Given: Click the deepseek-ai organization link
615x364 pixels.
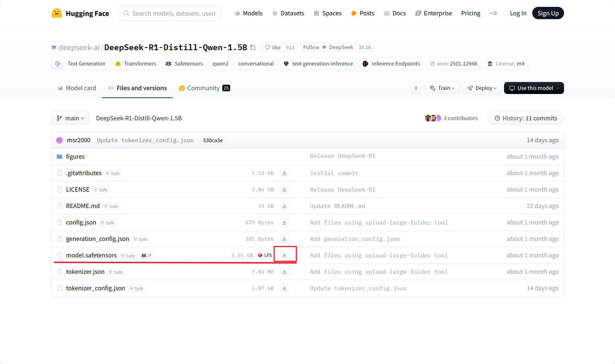Looking at the screenshot, I should [x=79, y=47].
